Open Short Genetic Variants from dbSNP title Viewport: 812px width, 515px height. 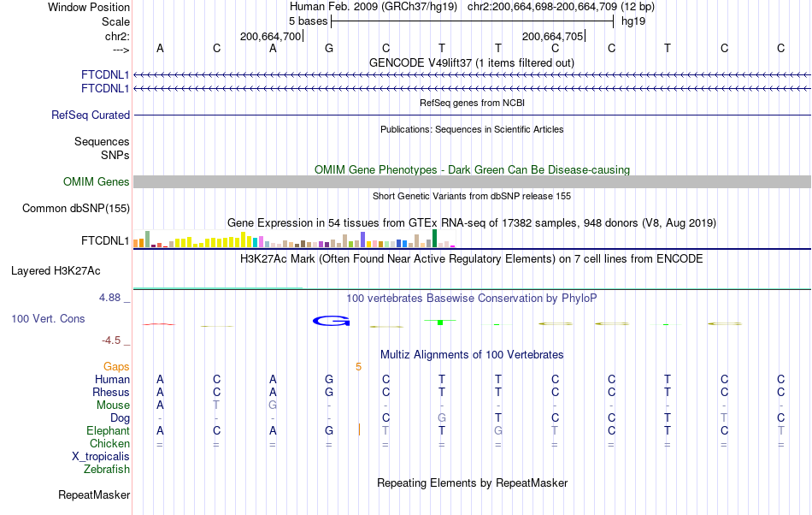(x=472, y=196)
